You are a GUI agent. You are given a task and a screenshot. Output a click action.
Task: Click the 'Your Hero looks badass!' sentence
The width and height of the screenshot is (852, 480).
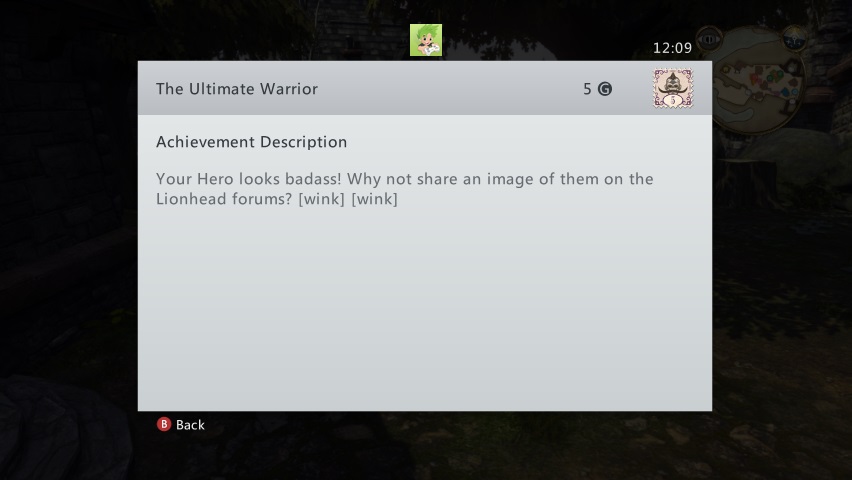249,179
